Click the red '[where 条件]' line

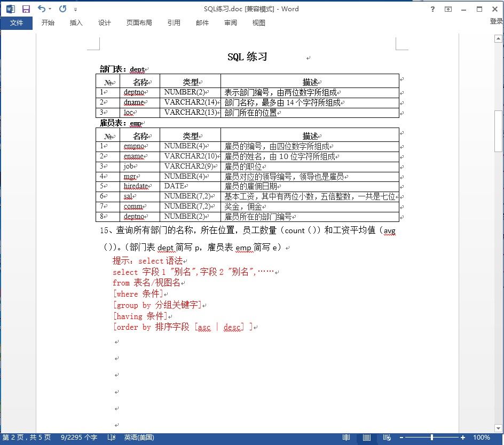point(138,293)
